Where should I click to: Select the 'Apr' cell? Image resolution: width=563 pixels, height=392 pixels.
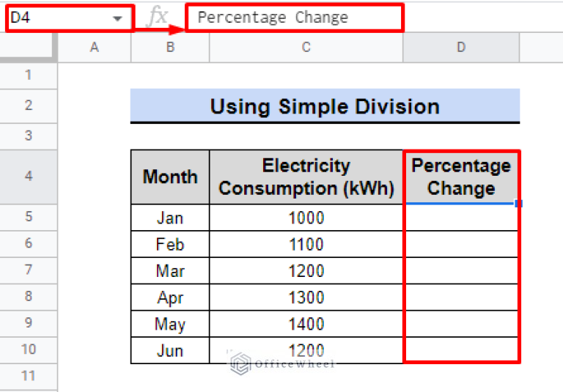click(170, 297)
